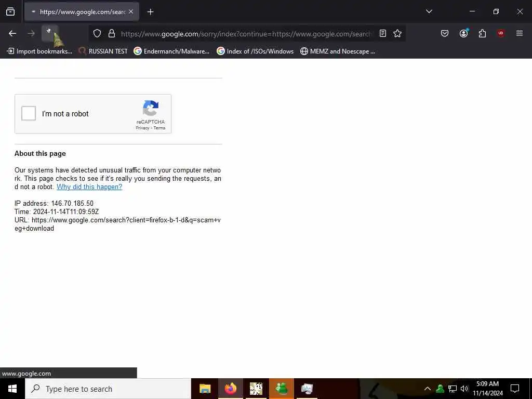The height and width of the screenshot is (399, 532).
Task: Click the Firefox taskbar icon
Action: (x=230, y=389)
